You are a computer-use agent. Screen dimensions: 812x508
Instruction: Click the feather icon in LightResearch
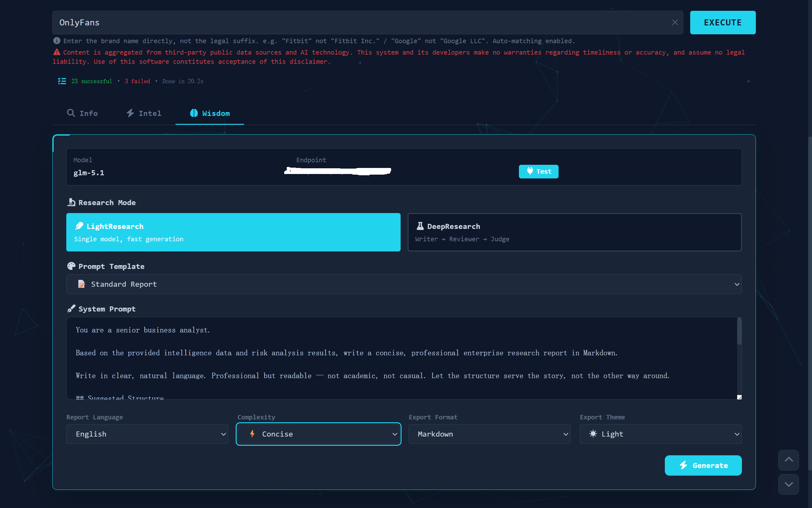tap(79, 226)
